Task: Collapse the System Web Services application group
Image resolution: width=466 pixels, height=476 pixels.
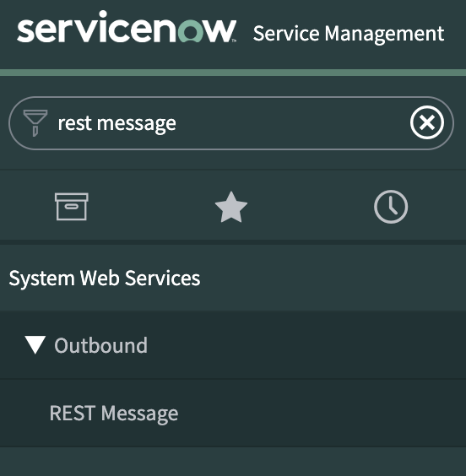Action: pyautogui.click(x=233, y=278)
